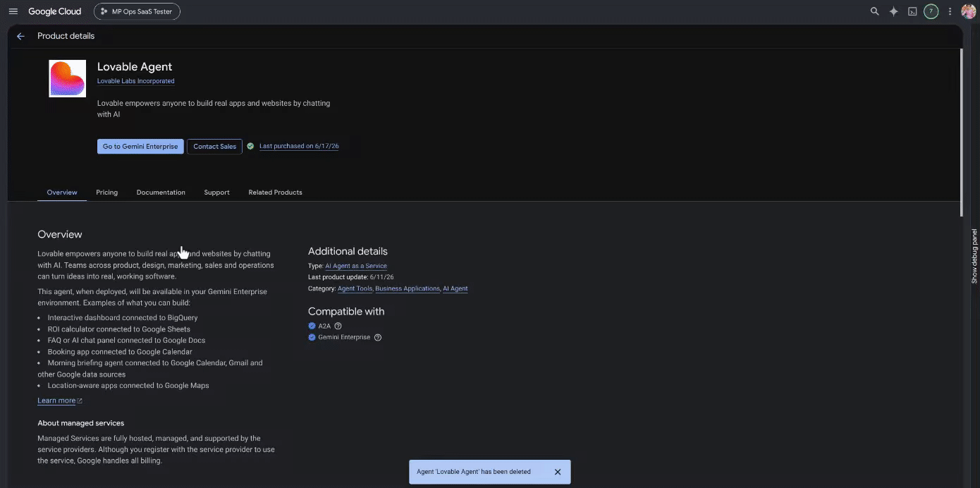The image size is (980, 488).
Task: Click the external link icon beside Learn more
Action: click(80, 401)
